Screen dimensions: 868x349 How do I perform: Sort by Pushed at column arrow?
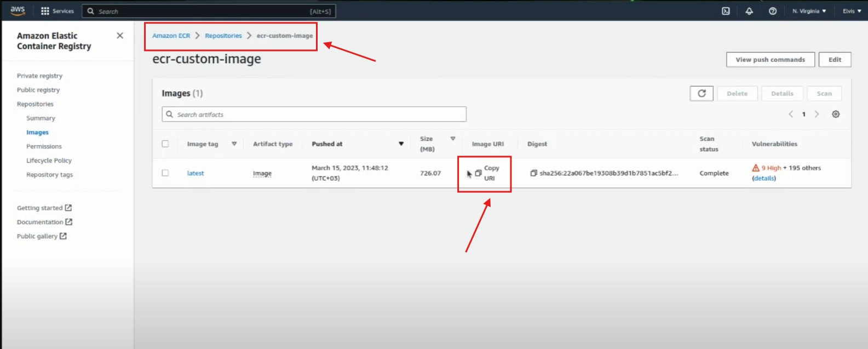click(401, 144)
